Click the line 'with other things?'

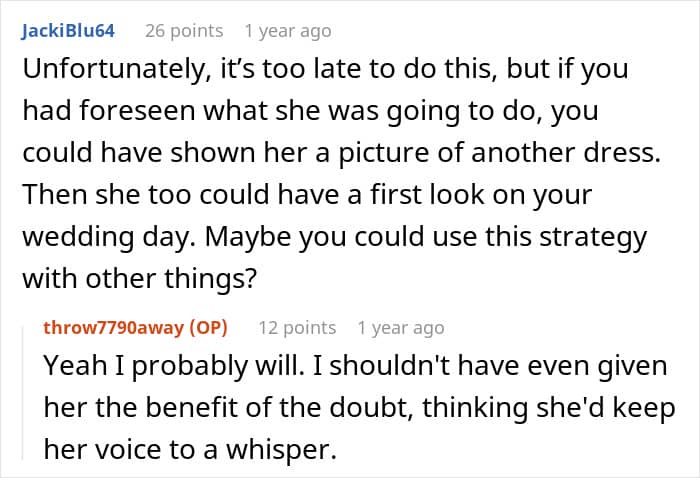[140, 278]
